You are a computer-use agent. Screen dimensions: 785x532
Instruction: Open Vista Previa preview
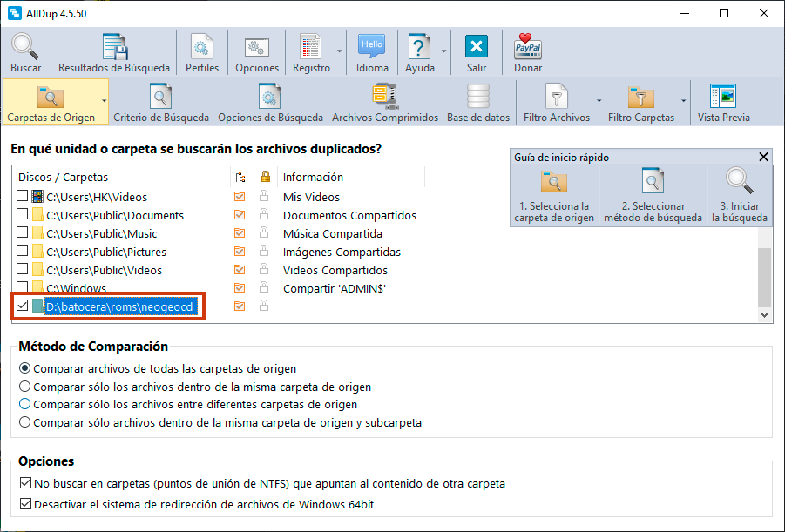pos(723,102)
